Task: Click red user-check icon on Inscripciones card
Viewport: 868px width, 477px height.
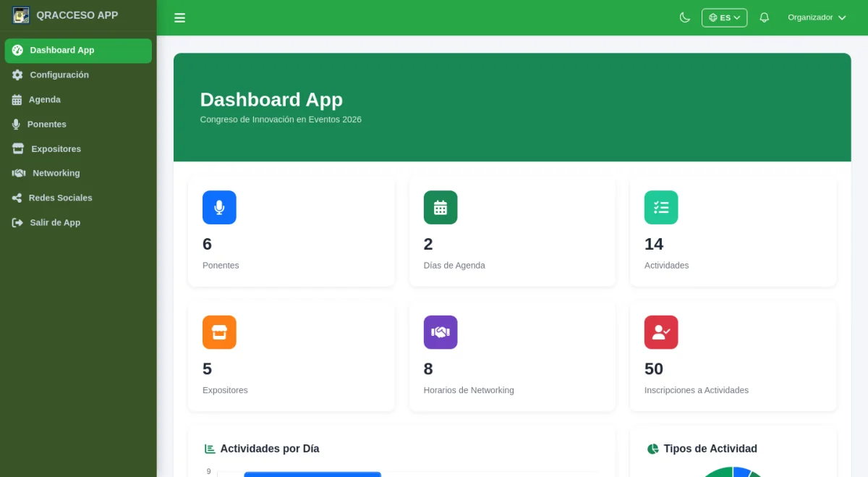Action: (661, 332)
